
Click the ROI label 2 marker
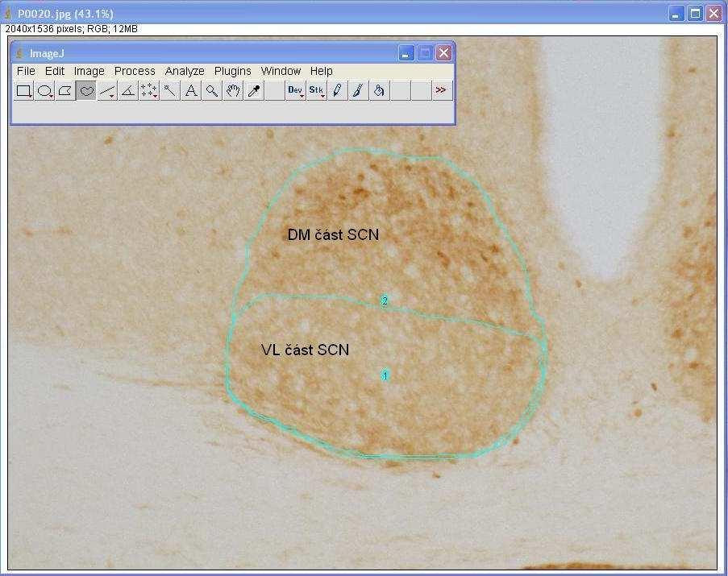tap(385, 301)
